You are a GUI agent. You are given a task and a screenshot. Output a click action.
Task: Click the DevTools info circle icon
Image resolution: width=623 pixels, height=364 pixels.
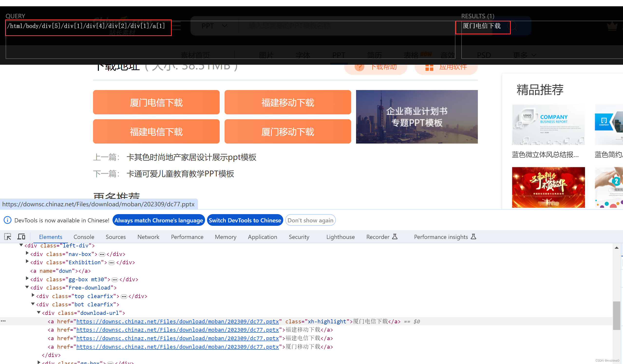click(x=8, y=220)
